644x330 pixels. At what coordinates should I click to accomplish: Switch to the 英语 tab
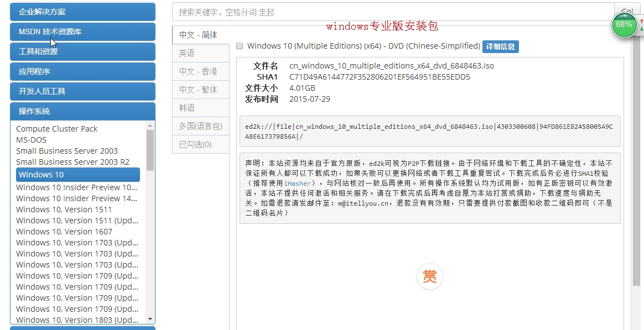(200, 54)
